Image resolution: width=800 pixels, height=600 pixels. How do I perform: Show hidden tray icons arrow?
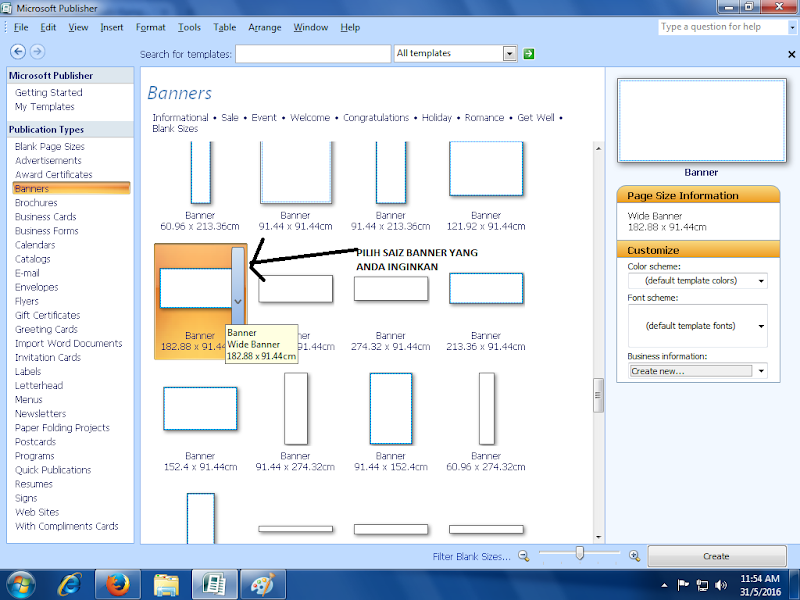click(664, 585)
